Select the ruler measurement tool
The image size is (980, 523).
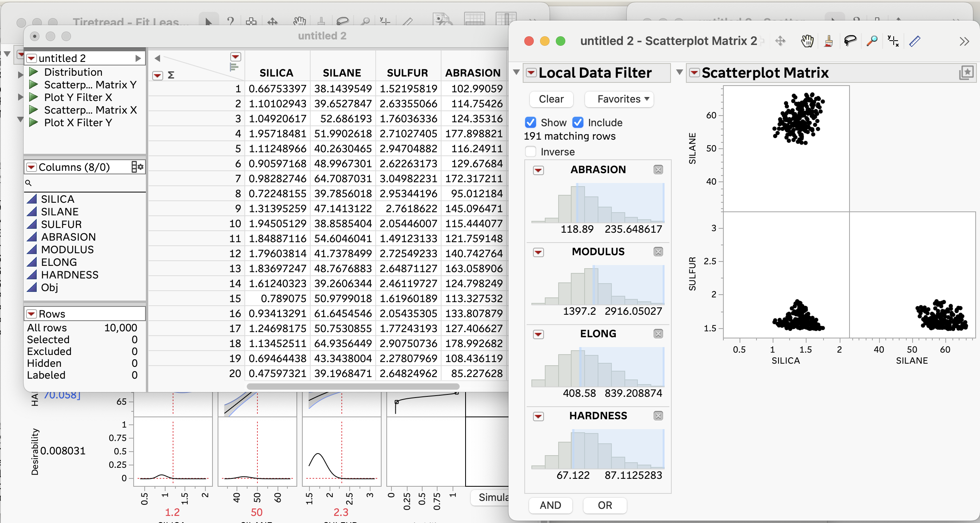915,41
